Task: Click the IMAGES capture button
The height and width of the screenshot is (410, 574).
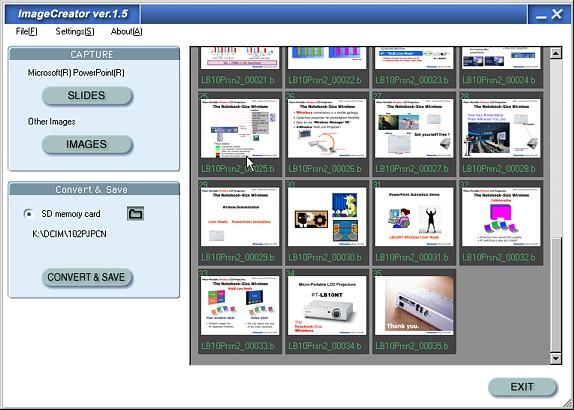Action: click(87, 144)
